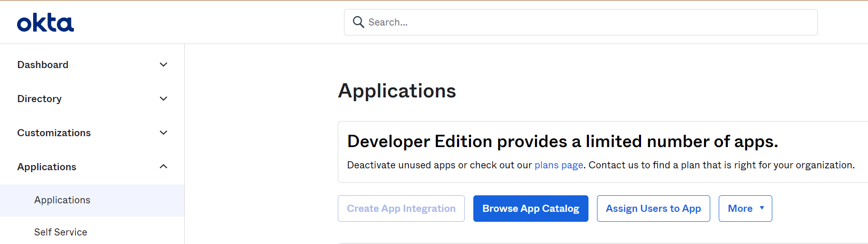The height and width of the screenshot is (244, 868).
Task: Click the Developer Edition notice heading
Action: (562, 141)
